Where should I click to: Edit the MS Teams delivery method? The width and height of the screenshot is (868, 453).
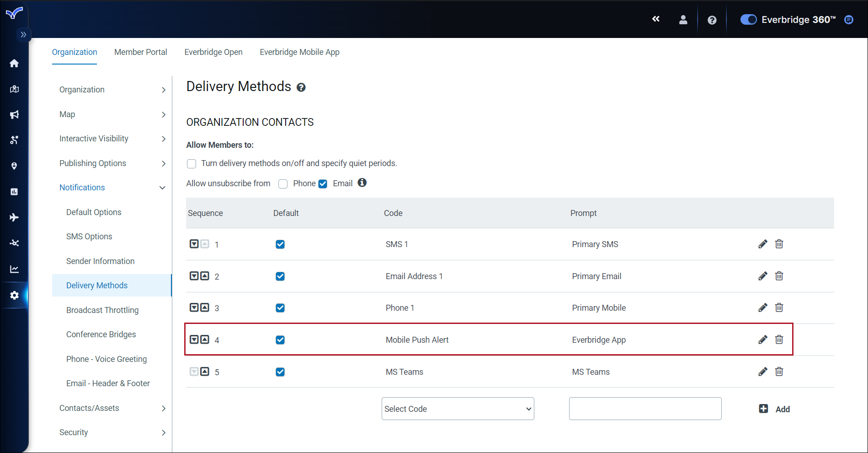tap(762, 372)
